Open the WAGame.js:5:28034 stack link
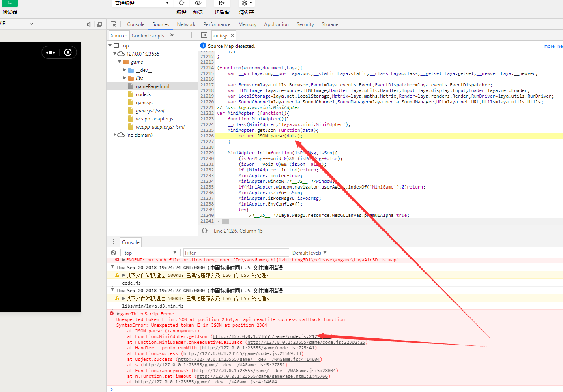The image size is (563, 392). tap(265, 371)
